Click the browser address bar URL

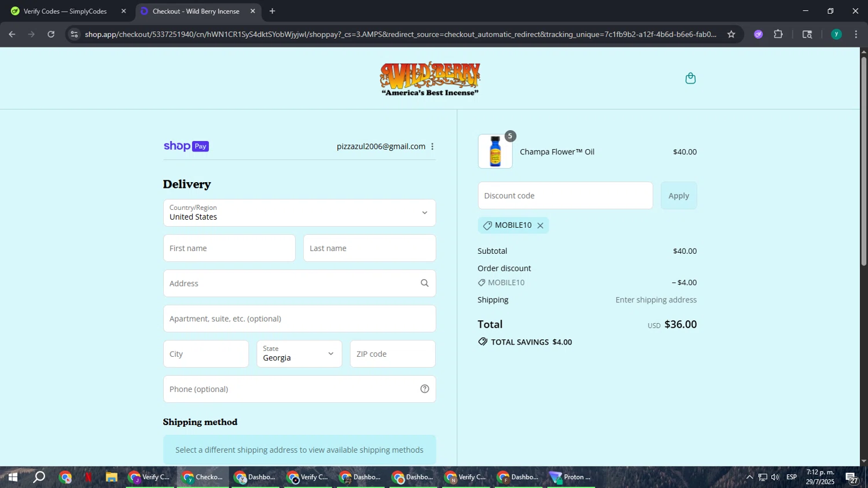[x=400, y=34]
